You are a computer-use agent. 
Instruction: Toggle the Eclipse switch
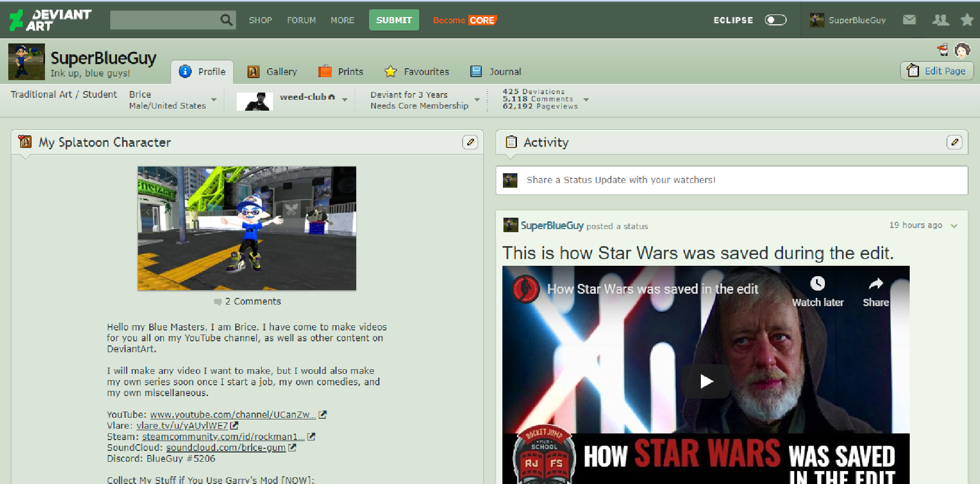point(775,20)
